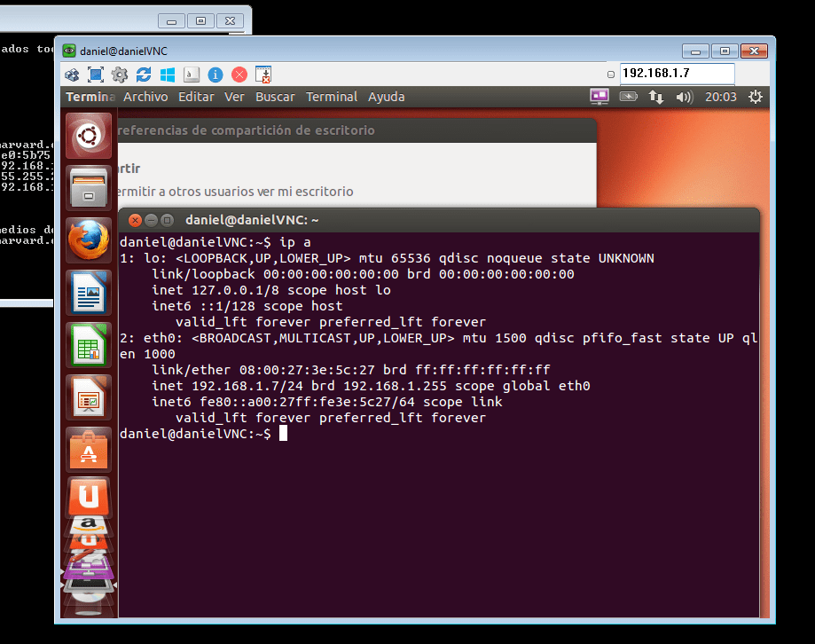Screen dimensions: 815x644
Task: Open LibreOffice Calc from the launcher
Action: point(89,344)
